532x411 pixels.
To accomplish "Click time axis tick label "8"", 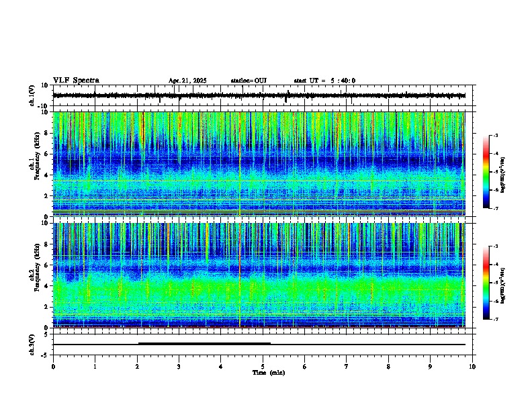I will tap(388, 367).
